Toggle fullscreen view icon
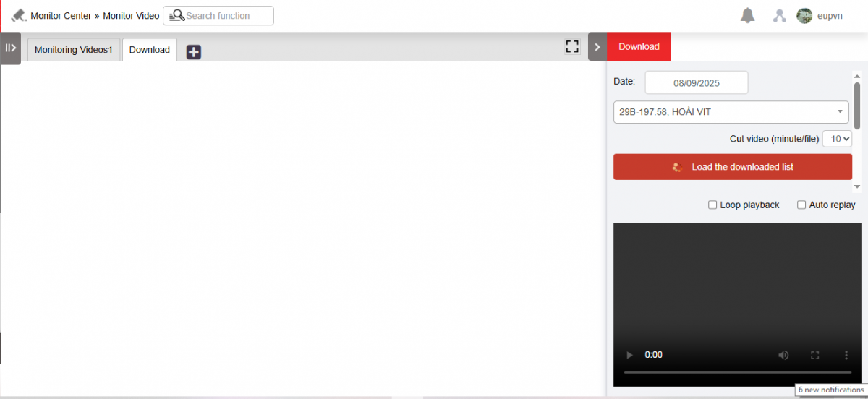The width and height of the screenshot is (868, 399). pos(572,47)
